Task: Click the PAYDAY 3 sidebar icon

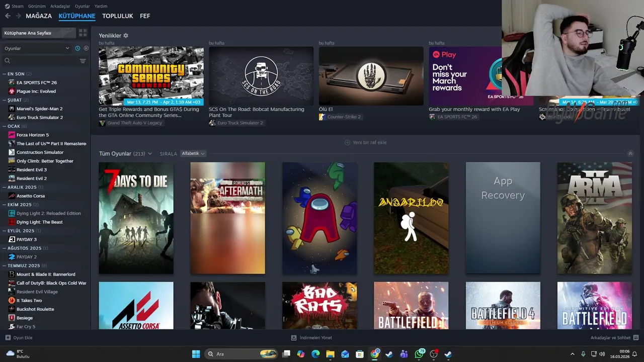Action: (12, 239)
